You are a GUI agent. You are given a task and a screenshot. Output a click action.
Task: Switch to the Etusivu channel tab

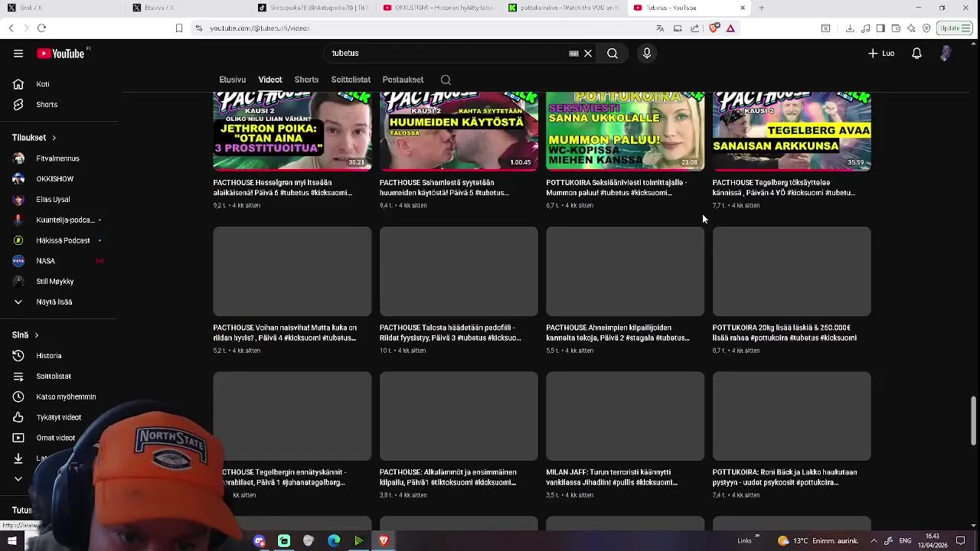point(233,80)
